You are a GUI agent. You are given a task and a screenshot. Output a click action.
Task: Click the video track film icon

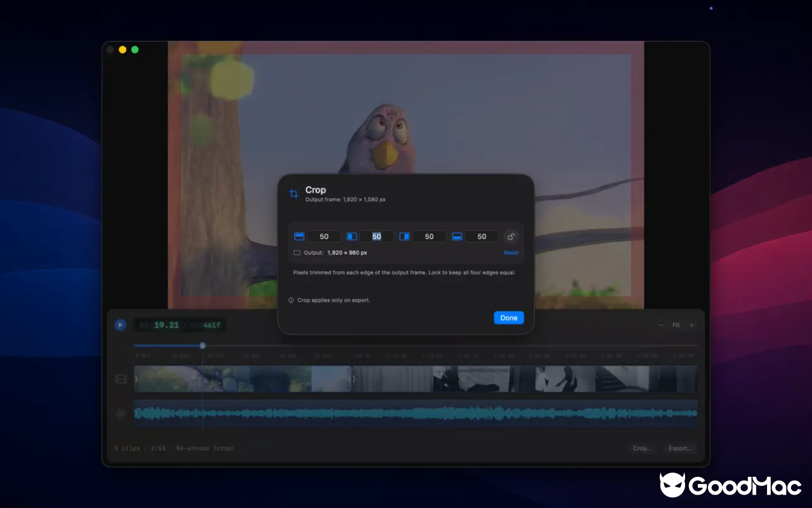tap(121, 379)
